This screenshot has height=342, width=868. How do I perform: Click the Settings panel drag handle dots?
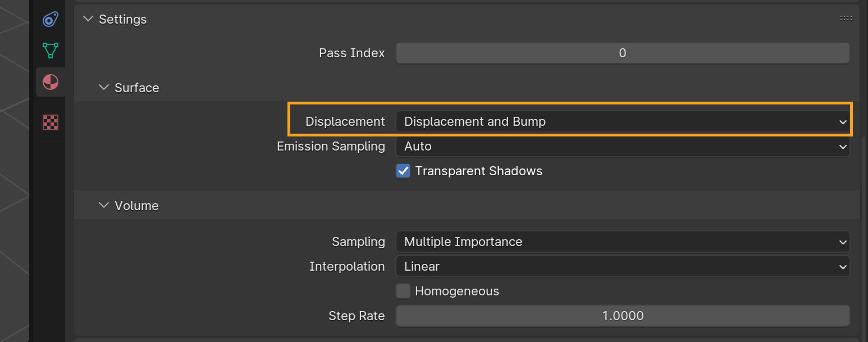846,19
